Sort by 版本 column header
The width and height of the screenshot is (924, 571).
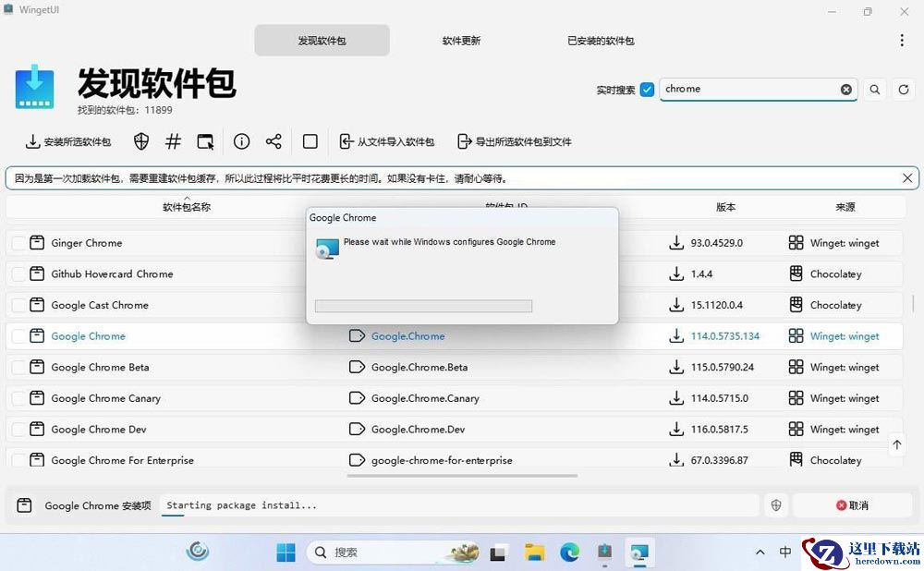pos(725,207)
